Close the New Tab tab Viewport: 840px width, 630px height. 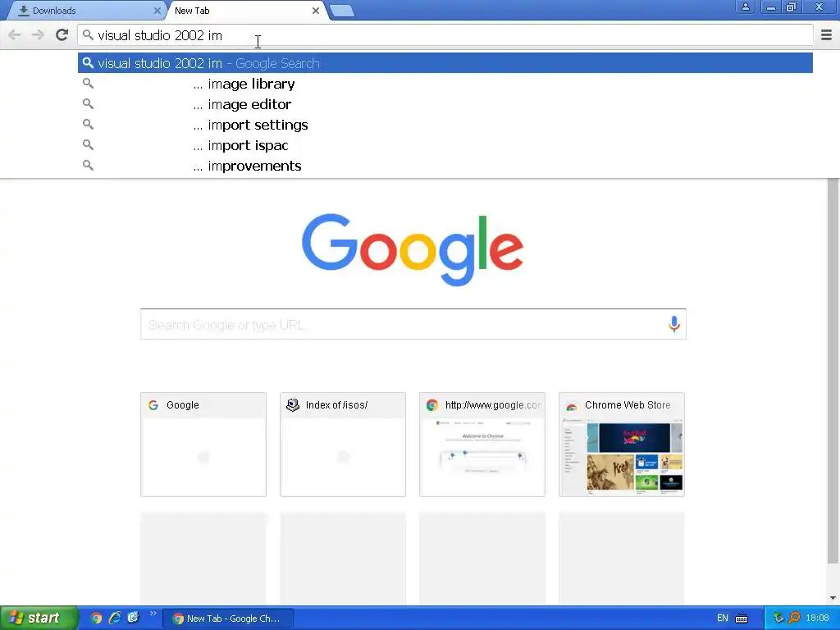[x=316, y=11]
